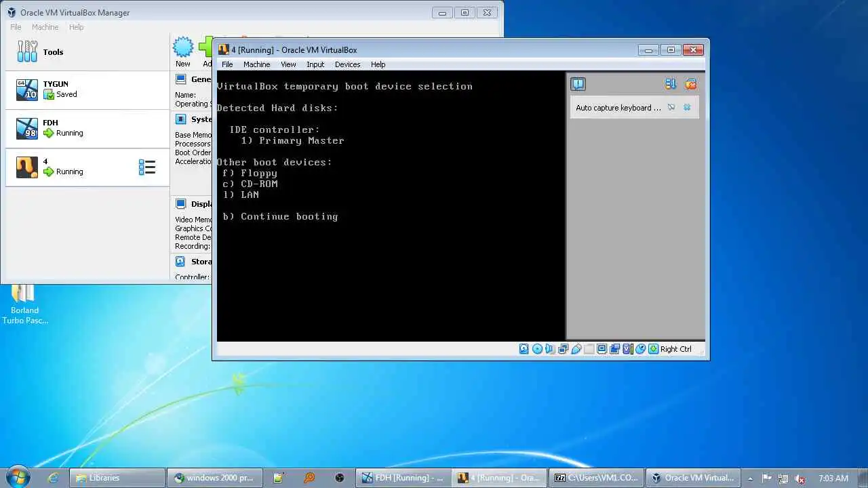This screenshot has width=868, height=488.
Task: Open the Devices menu
Action: click(347, 64)
